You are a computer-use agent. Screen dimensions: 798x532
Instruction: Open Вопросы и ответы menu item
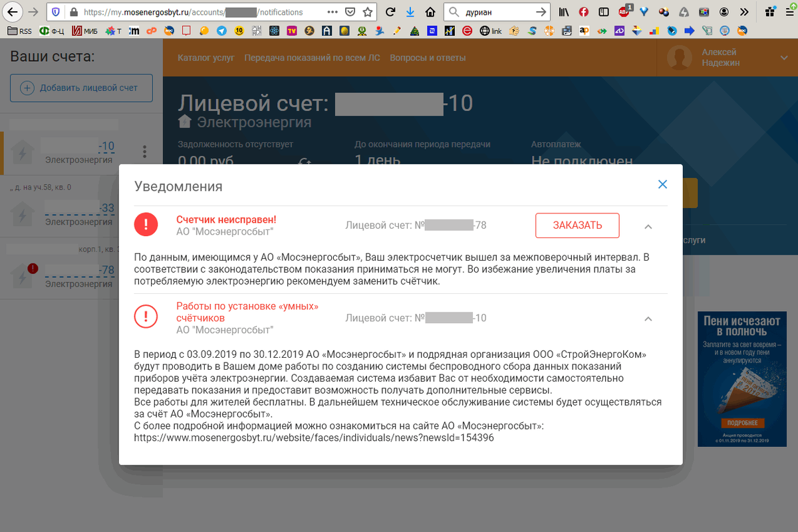click(428, 58)
